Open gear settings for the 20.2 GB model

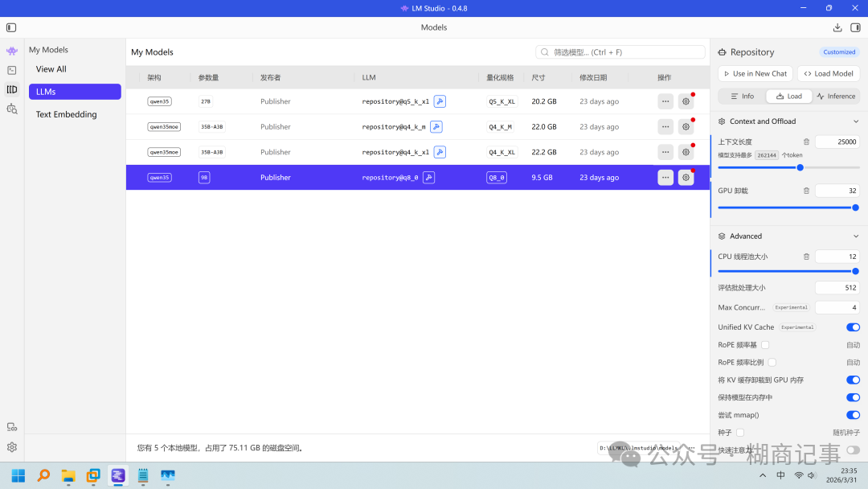686,101
